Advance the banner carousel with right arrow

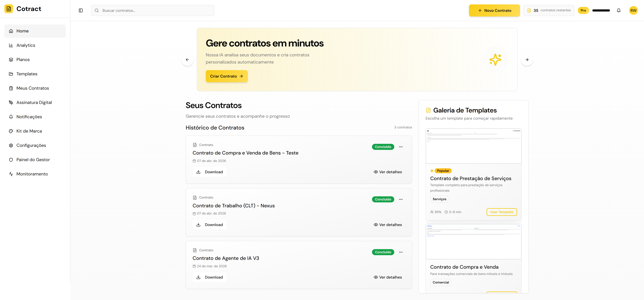pos(527,60)
